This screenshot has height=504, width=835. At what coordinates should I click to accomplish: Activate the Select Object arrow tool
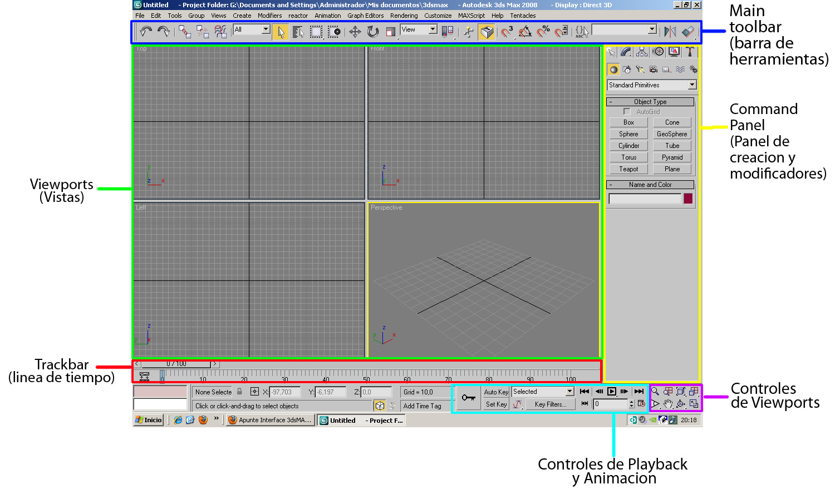tap(281, 32)
